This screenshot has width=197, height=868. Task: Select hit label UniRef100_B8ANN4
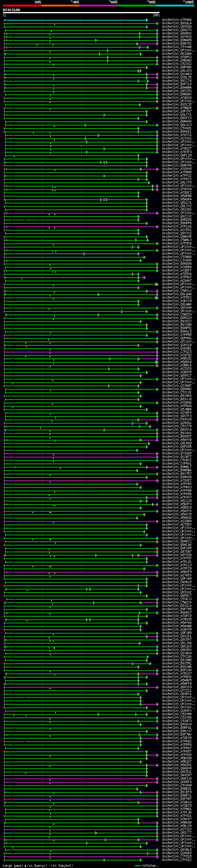(x=177, y=88)
